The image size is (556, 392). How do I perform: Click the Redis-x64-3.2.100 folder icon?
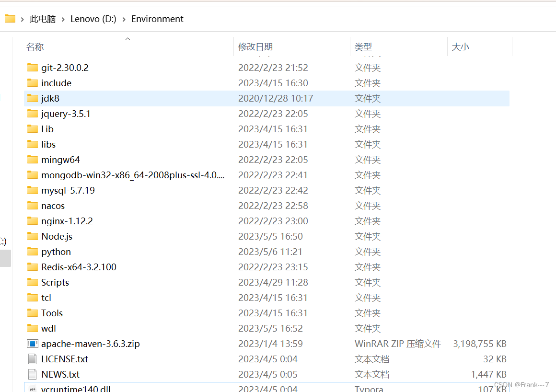pos(32,267)
